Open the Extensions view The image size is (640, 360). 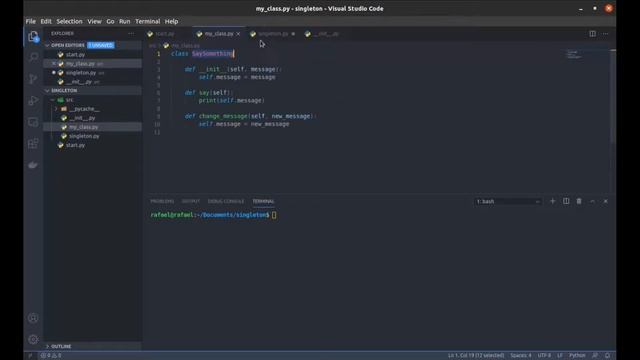pos(33,143)
